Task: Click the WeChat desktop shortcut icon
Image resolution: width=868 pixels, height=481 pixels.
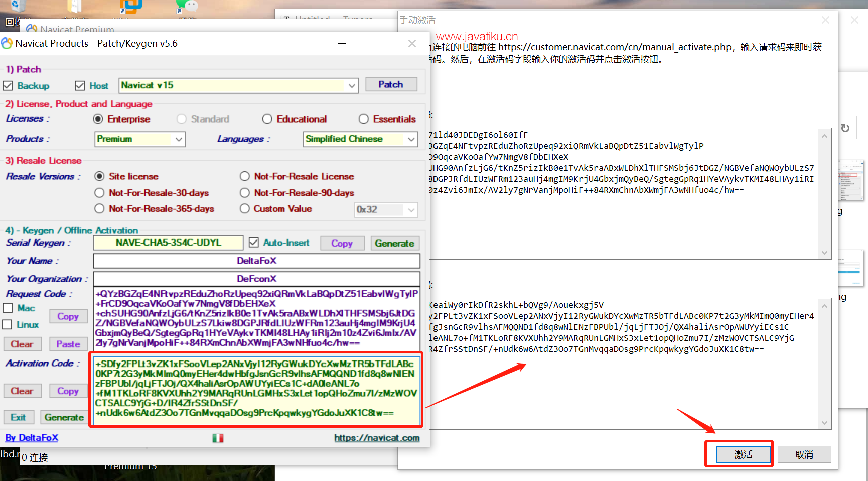Action: (x=187, y=6)
